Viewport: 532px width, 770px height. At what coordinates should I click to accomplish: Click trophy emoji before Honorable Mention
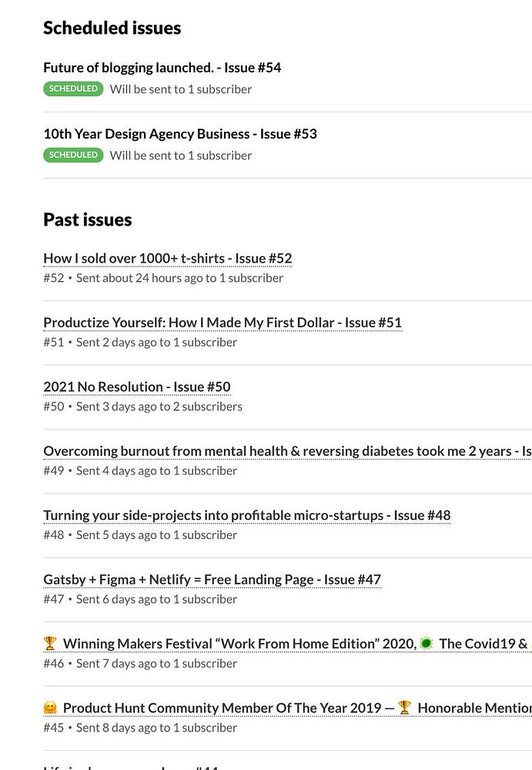pos(405,708)
